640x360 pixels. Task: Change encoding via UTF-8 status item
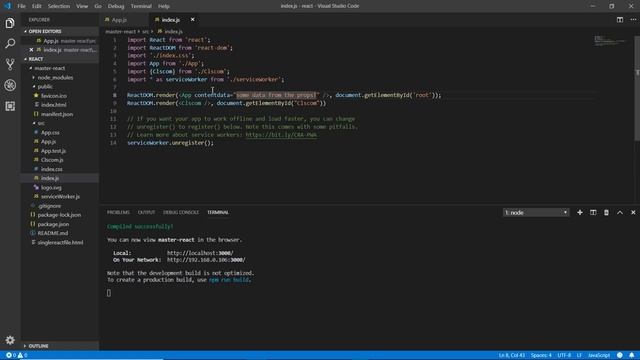(564, 356)
